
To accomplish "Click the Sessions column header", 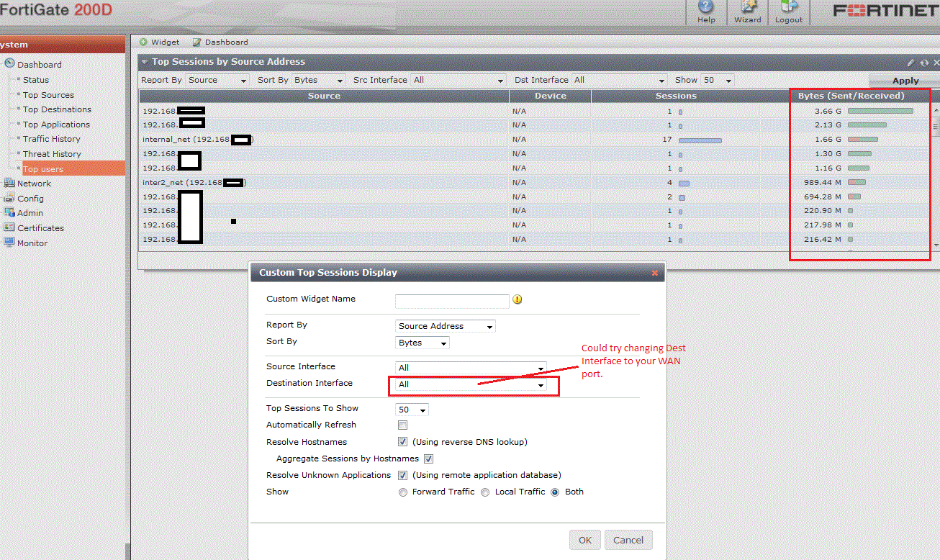I will [x=676, y=96].
